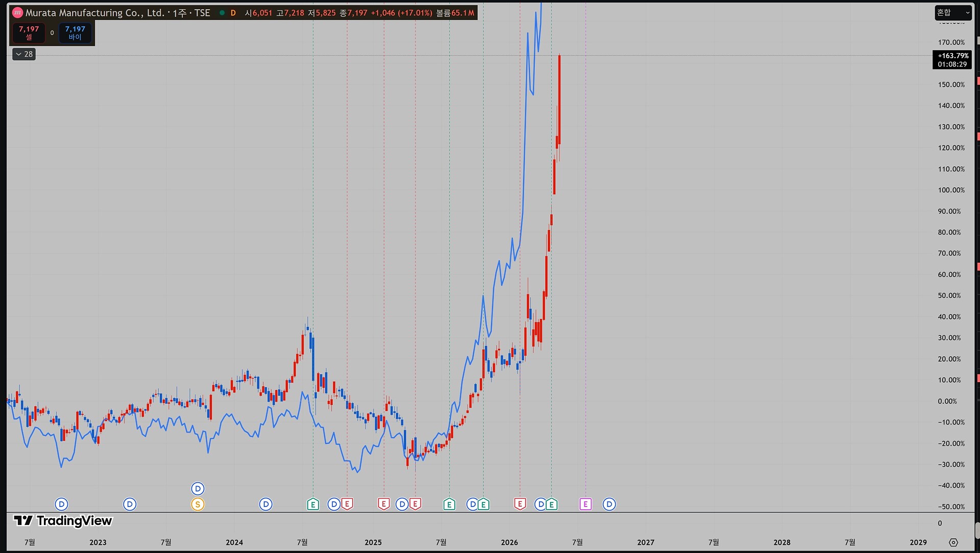
Task: Click the green market status dot
Action: tap(222, 13)
